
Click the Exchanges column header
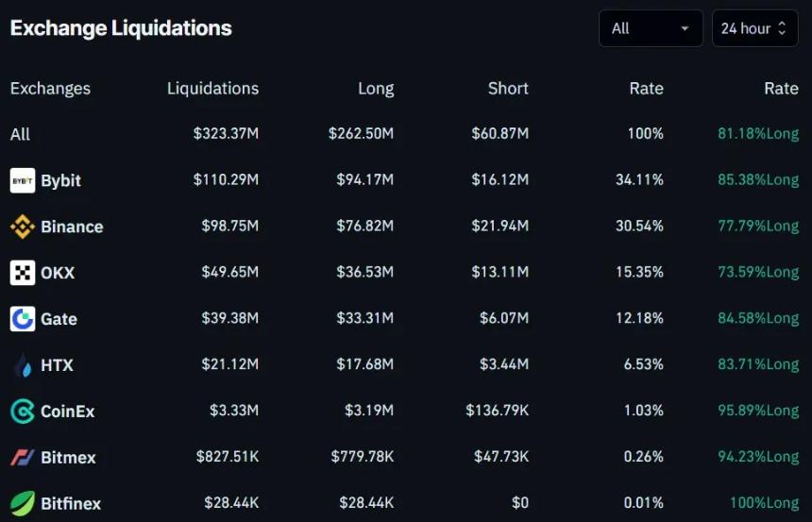tap(50, 89)
